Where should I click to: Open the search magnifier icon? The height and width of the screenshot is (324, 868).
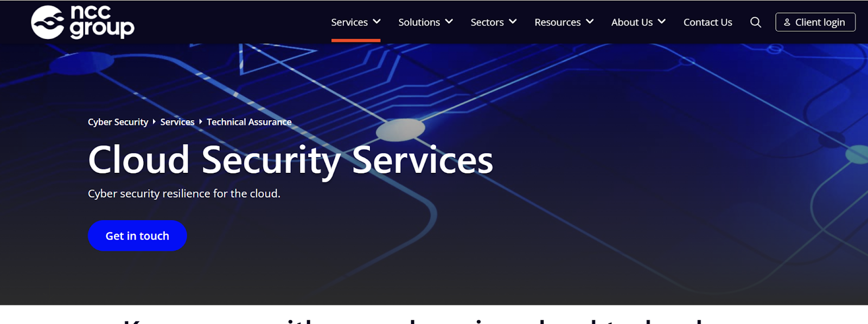(x=756, y=22)
